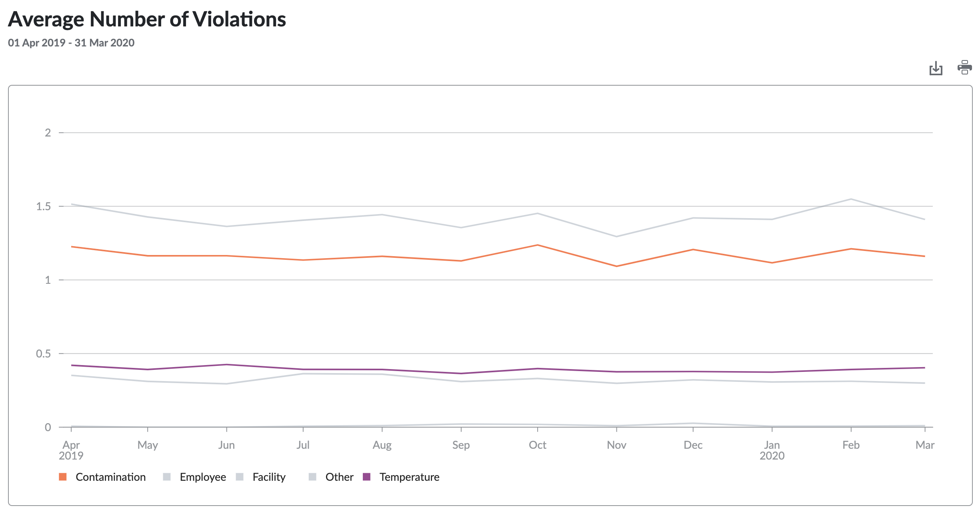Click the gray Other legend square
The width and height of the screenshot is (980, 514).
[312, 477]
